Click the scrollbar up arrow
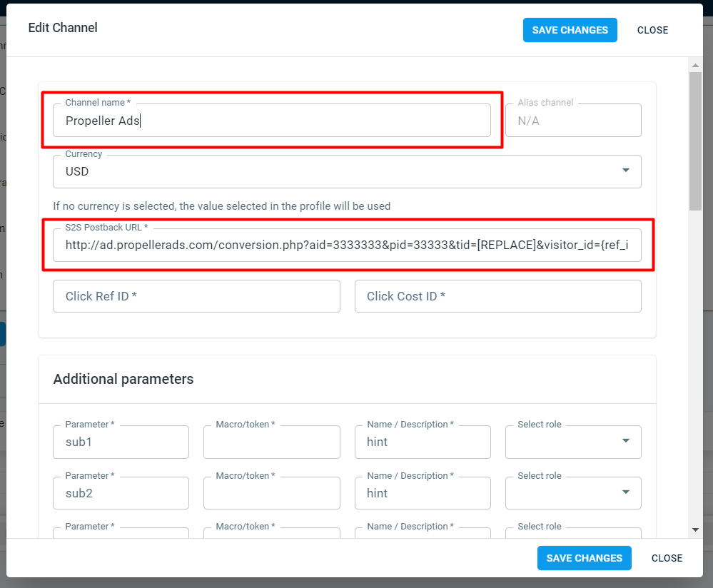This screenshot has height=588, width=713. 695,66
